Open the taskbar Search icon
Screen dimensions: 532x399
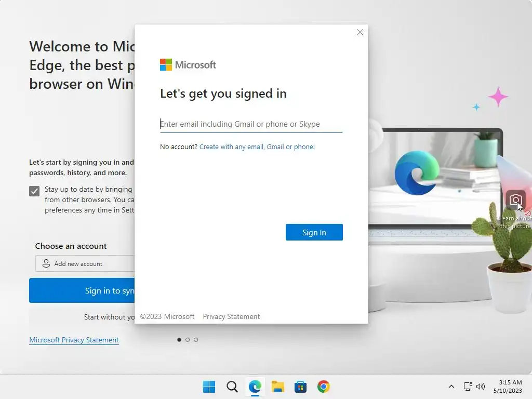[x=232, y=387]
